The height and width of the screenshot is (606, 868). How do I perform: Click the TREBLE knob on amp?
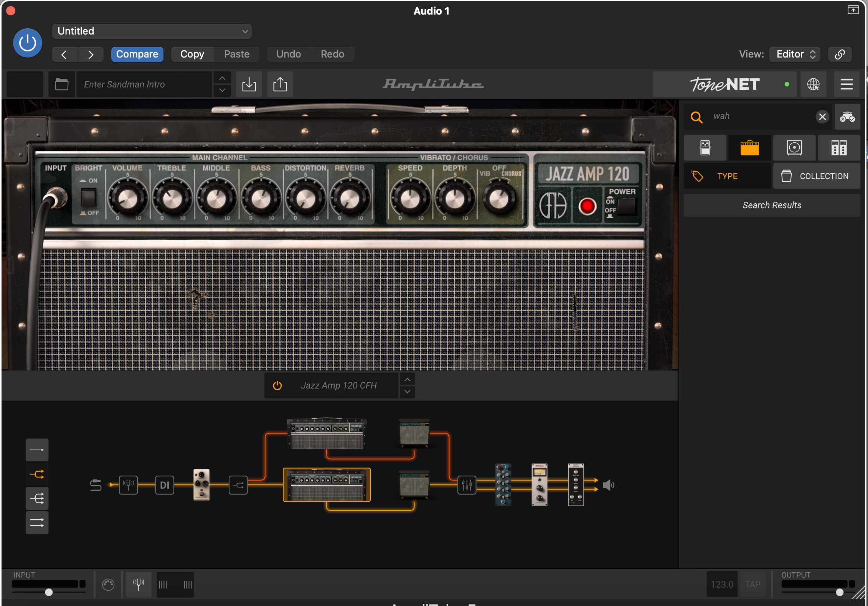pyautogui.click(x=172, y=198)
